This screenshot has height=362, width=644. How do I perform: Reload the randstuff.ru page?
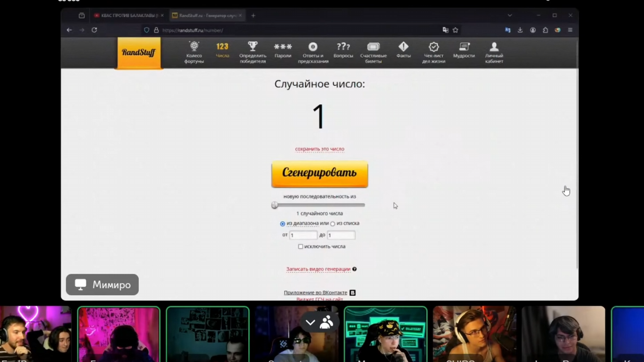(94, 30)
